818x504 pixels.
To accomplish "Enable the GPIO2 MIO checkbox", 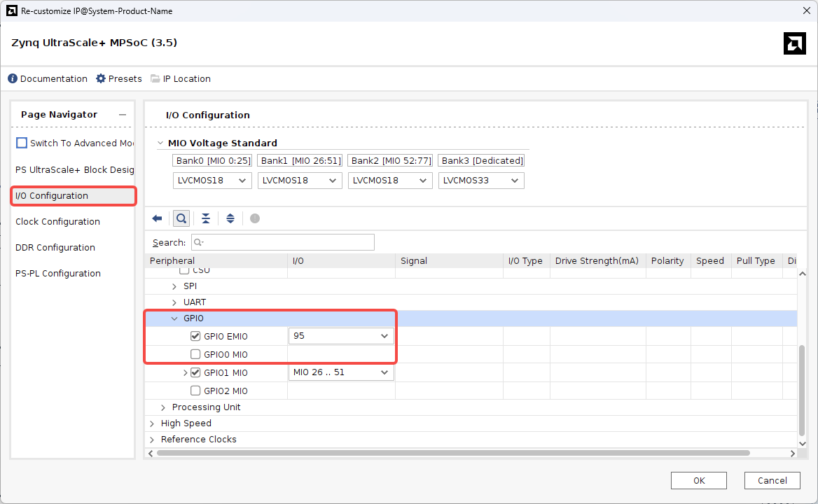I will coord(195,391).
